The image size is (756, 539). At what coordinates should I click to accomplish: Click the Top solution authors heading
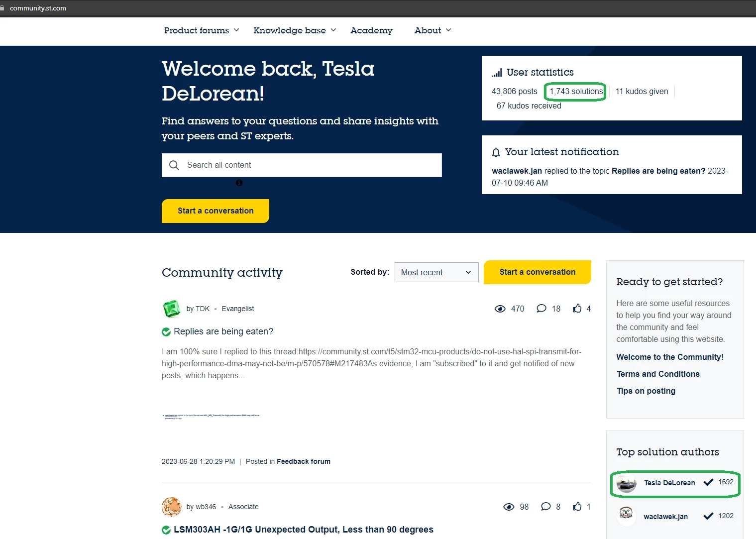[667, 452]
